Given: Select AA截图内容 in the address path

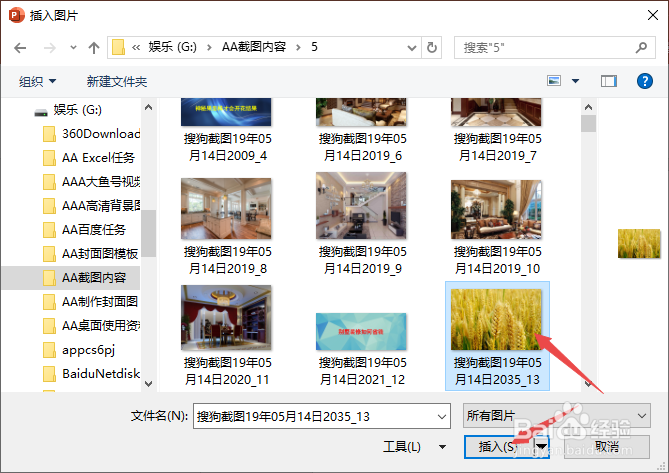Looking at the screenshot, I should [x=254, y=47].
